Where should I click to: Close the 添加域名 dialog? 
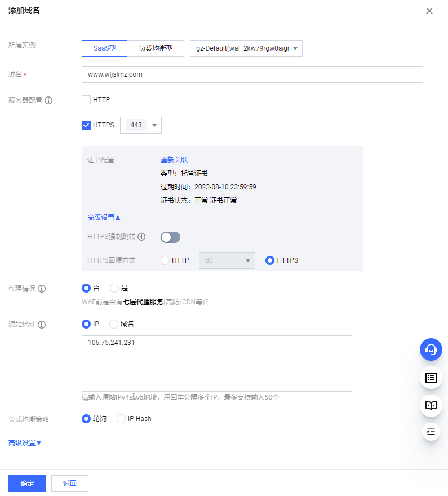[429, 11]
